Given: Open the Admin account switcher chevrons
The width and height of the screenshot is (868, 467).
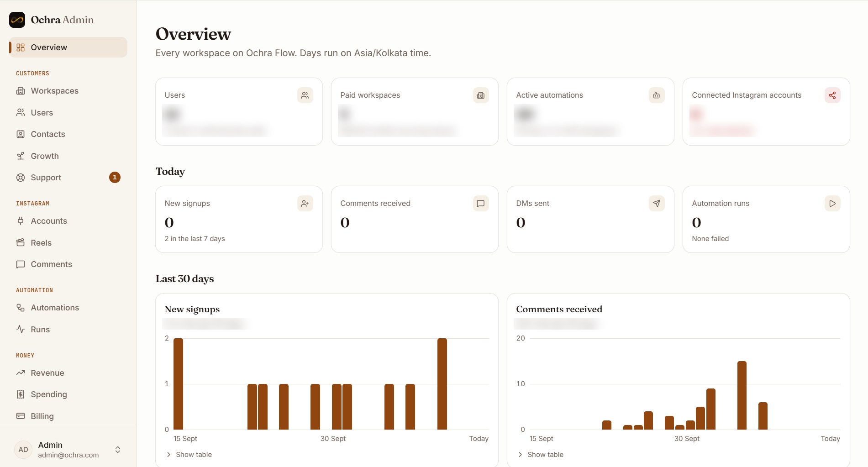Looking at the screenshot, I should click(x=118, y=450).
